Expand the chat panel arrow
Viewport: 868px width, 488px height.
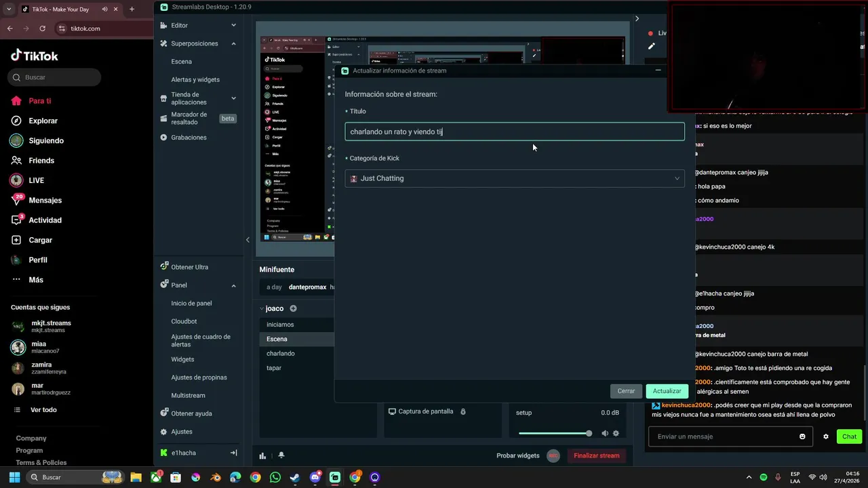(x=637, y=19)
